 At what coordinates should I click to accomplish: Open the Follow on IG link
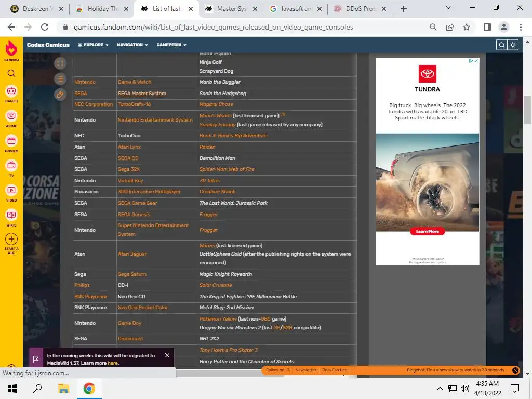277,370
